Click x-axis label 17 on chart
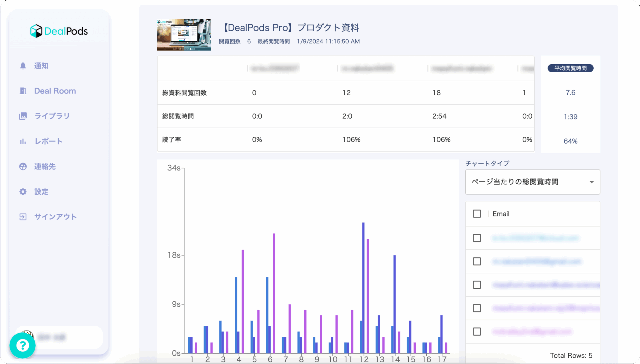The width and height of the screenshot is (640, 364). point(442,359)
